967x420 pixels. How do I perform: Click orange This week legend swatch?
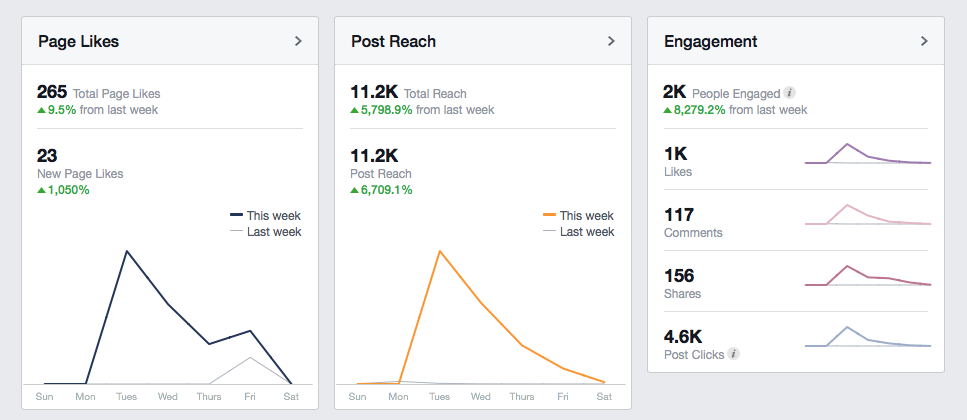pos(549,215)
